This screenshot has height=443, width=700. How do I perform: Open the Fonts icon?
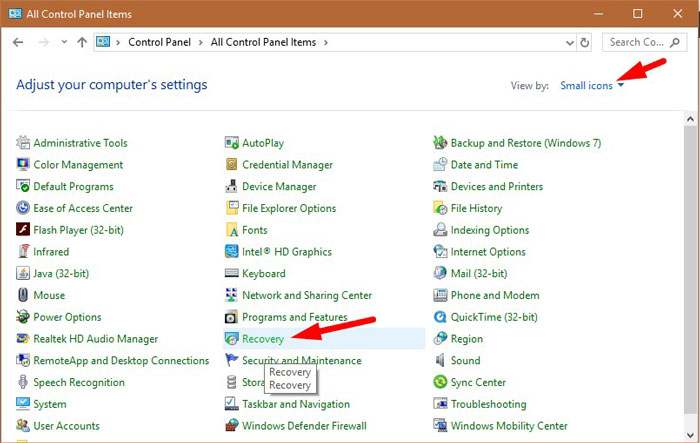pos(231,230)
